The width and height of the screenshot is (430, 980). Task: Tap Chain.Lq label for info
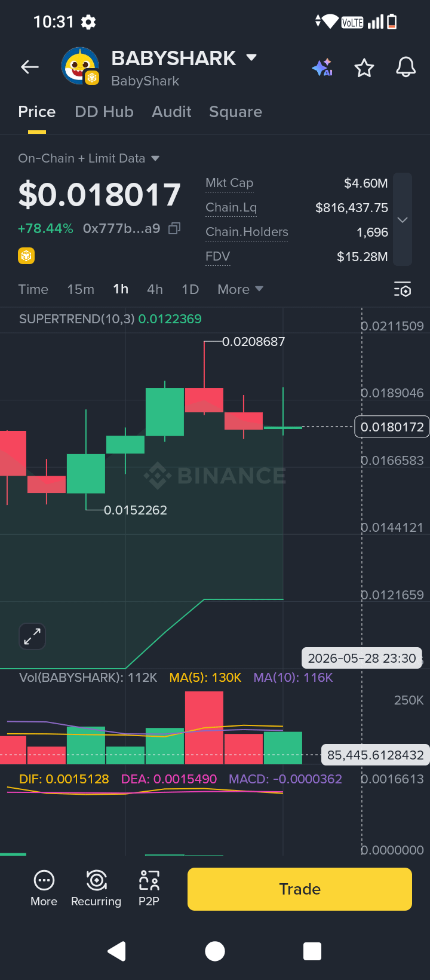tap(231, 207)
